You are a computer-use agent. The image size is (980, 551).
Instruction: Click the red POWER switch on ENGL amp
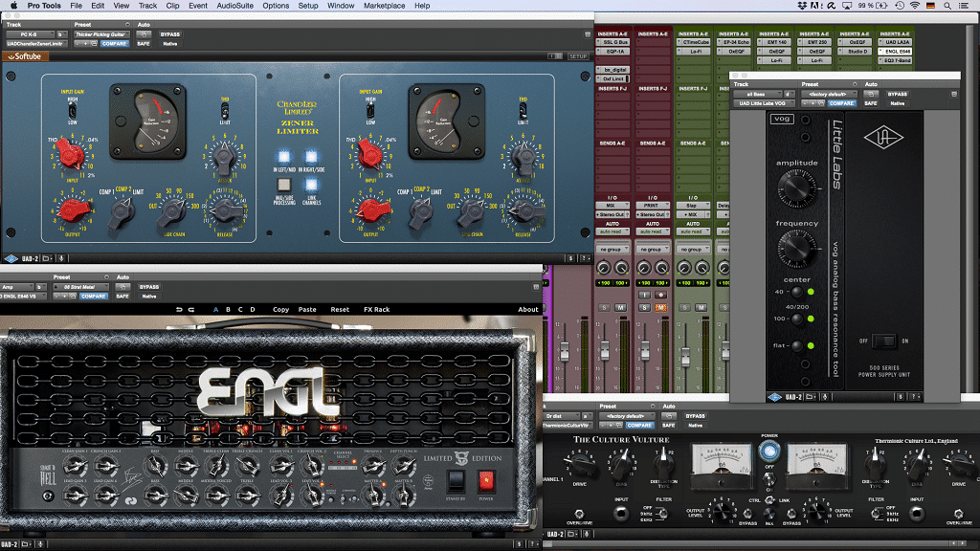(485, 481)
